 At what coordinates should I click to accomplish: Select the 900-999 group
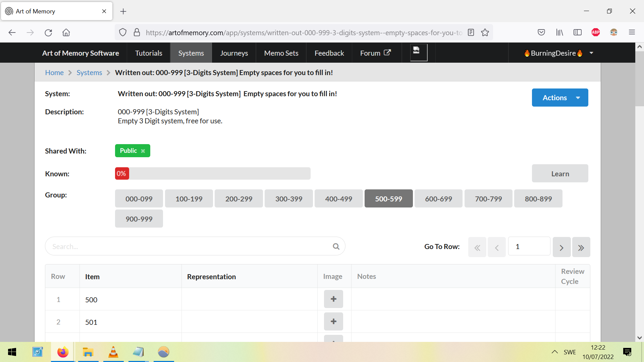(x=139, y=219)
